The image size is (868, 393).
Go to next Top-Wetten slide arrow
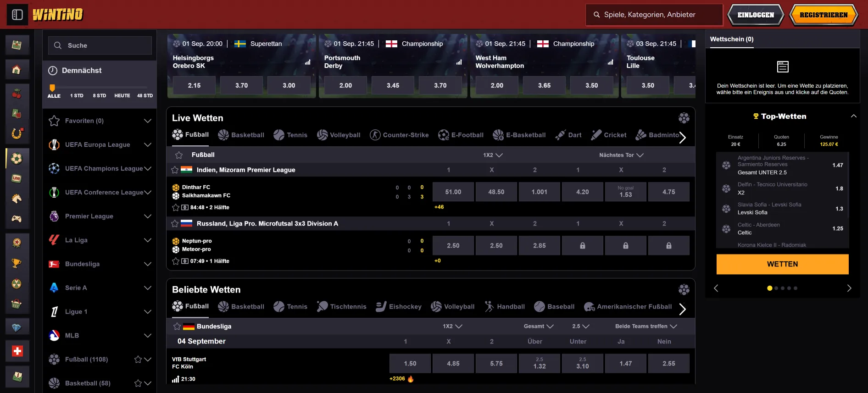(x=849, y=288)
